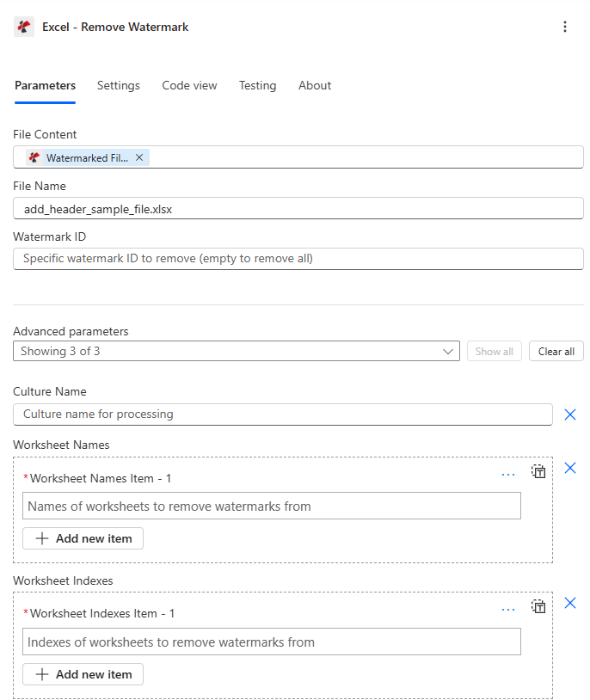Remove the Worksheet Names parameter
The height and width of the screenshot is (700, 590).
[570, 468]
